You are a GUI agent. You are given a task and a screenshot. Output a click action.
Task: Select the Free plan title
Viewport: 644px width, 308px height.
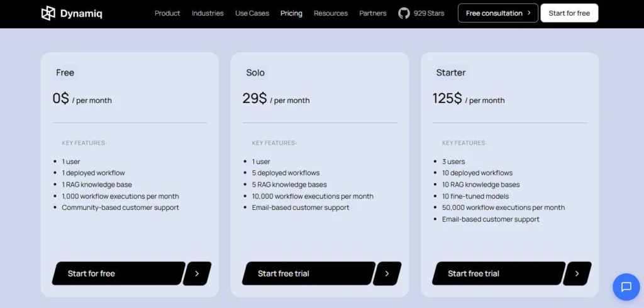(x=65, y=73)
